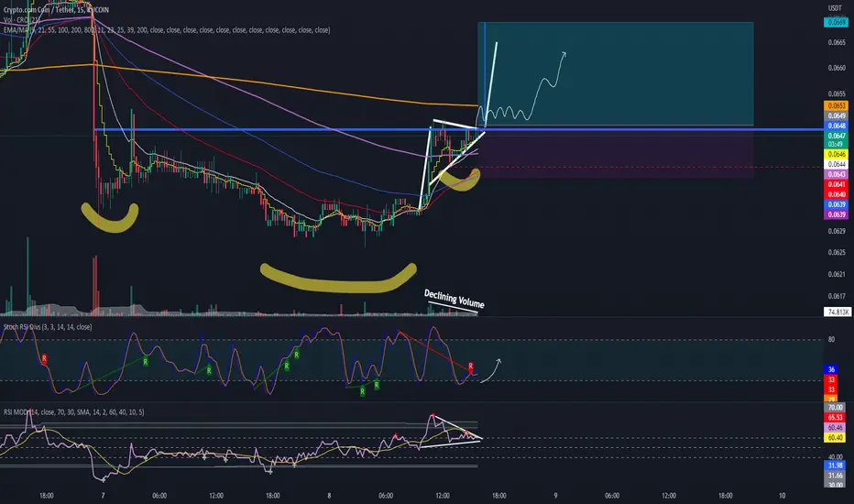The width and height of the screenshot is (854, 504).
Task: Select the RSI MOD indicator legend
Action: point(73,412)
